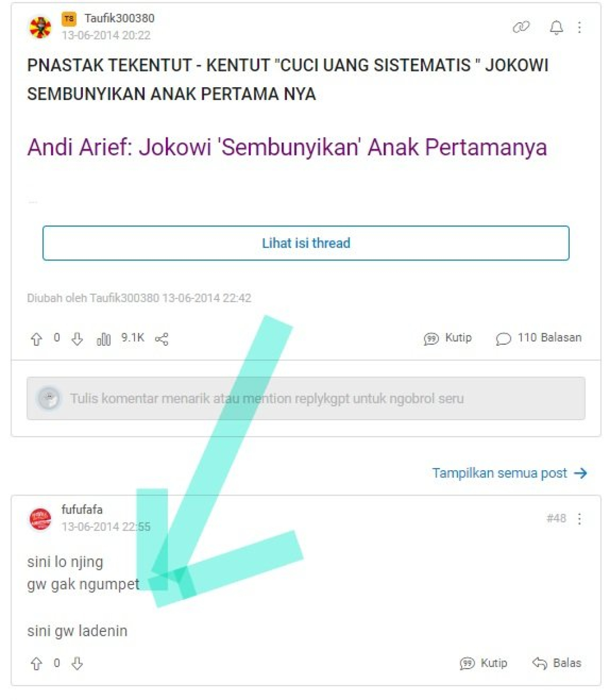Upvote the Taufik300380 thread post
This screenshot has height=700, width=610.
[x=36, y=339]
